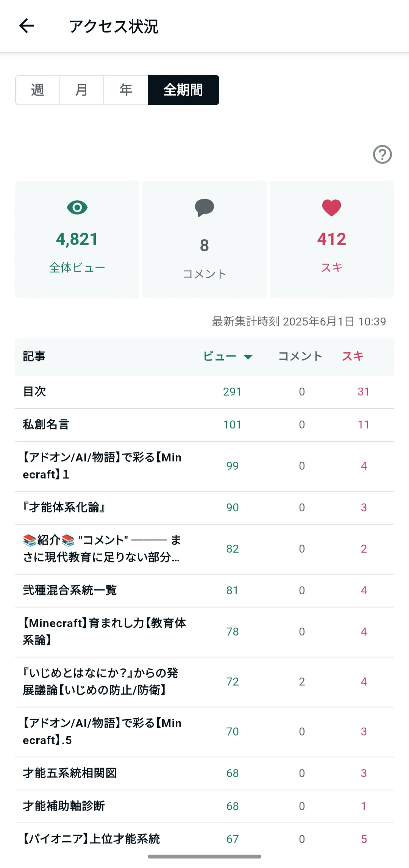Sort the table by スキ column

click(x=353, y=356)
